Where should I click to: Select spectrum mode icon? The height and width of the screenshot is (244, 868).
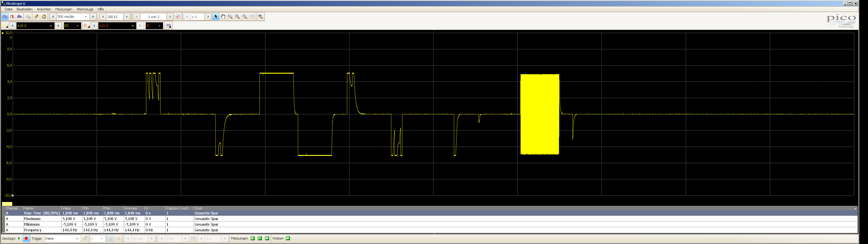[19, 16]
